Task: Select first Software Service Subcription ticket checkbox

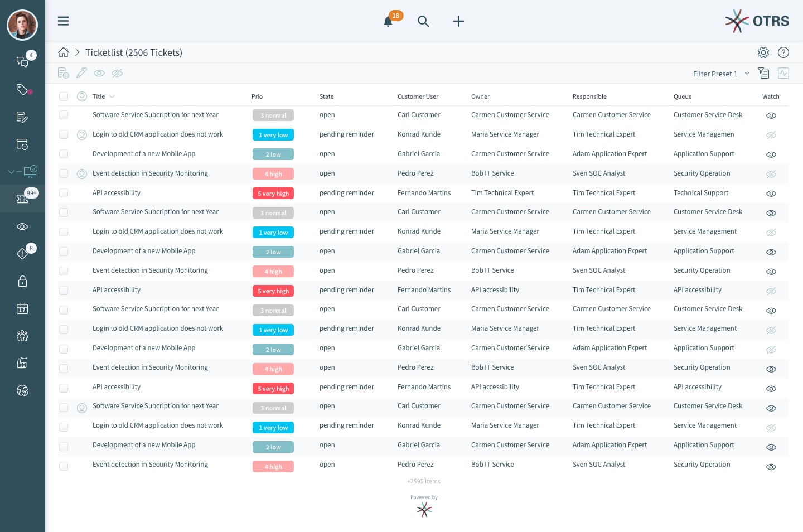Action: [x=64, y=115]
